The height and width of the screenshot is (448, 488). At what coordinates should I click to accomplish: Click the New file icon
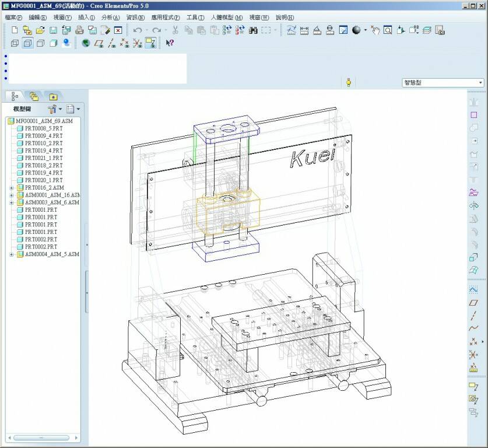[15, 30]
